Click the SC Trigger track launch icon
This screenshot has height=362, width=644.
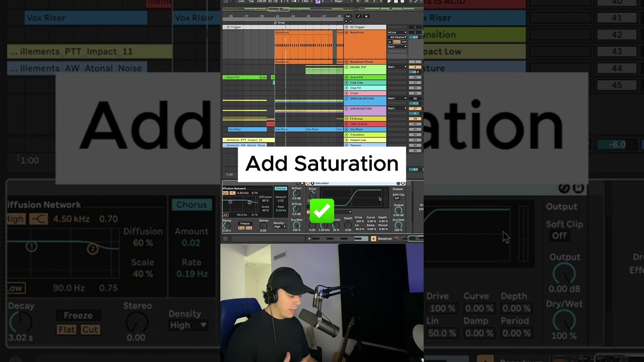click(x=346, y=27)
